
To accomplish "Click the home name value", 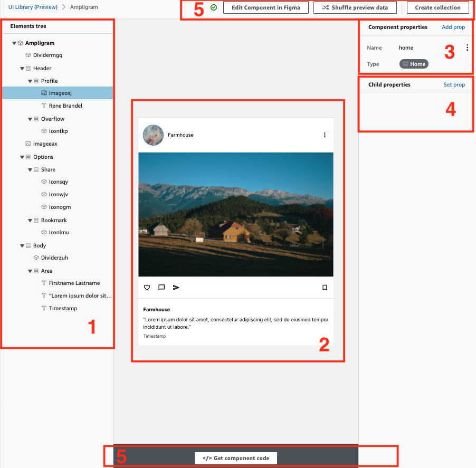I will 406,47.
